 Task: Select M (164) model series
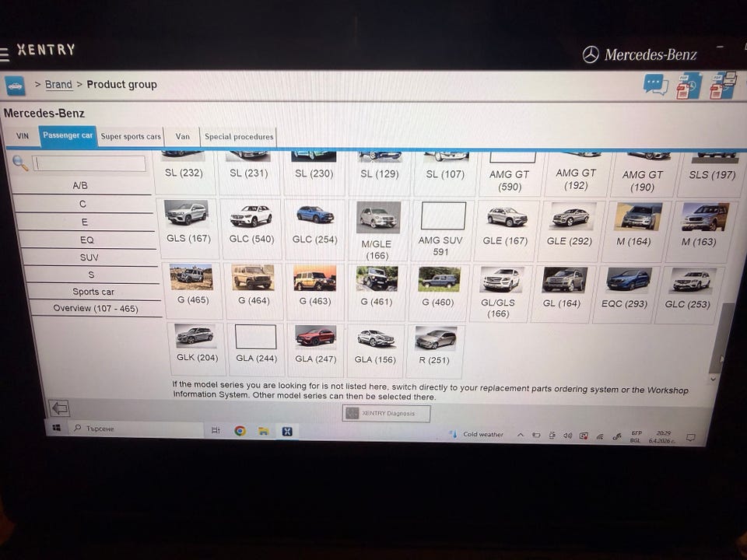click(x=634, y=233)
